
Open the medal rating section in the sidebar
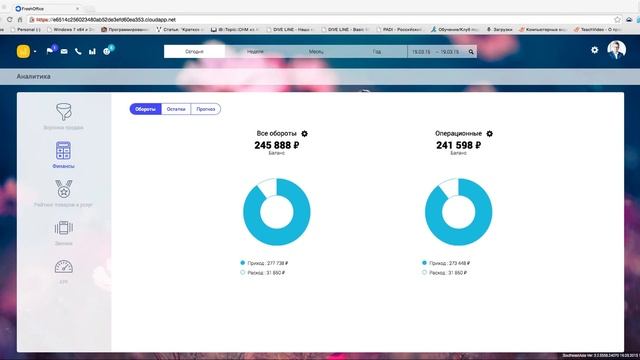64,193
